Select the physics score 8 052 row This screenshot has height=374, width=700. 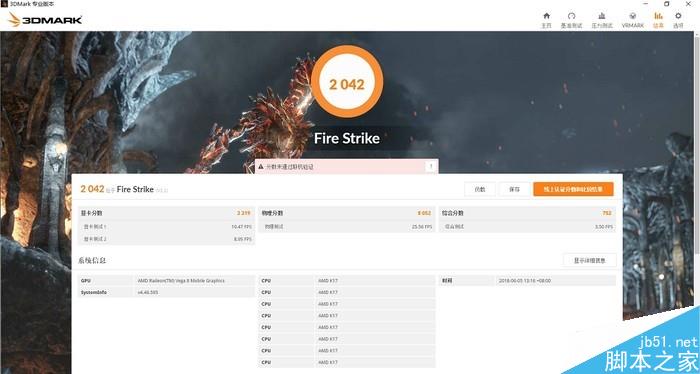click(346, 213)
